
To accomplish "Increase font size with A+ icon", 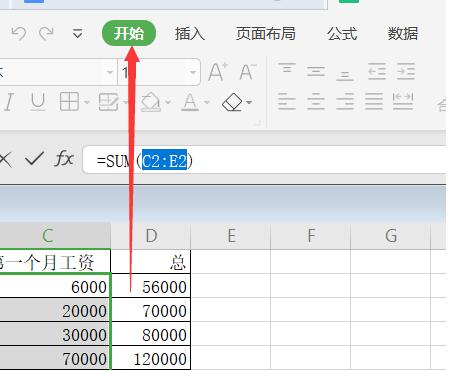I will click(218, 72).
